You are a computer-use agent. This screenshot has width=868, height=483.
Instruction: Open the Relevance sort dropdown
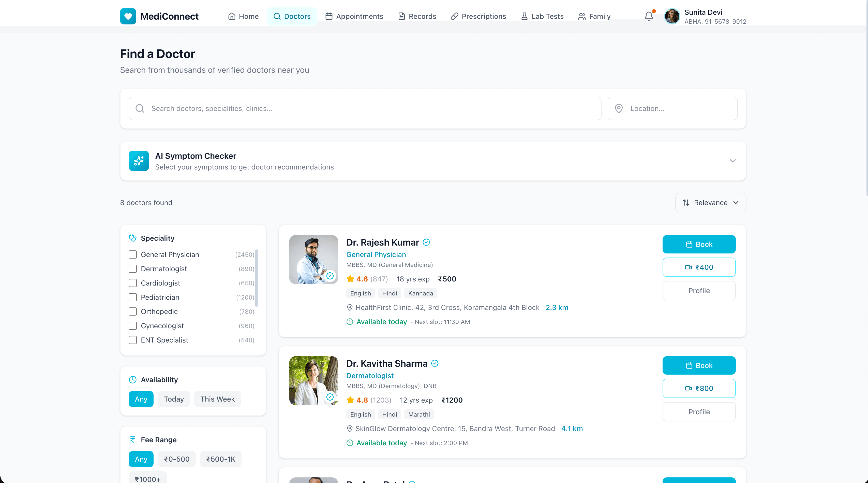(x=710, y=202)
